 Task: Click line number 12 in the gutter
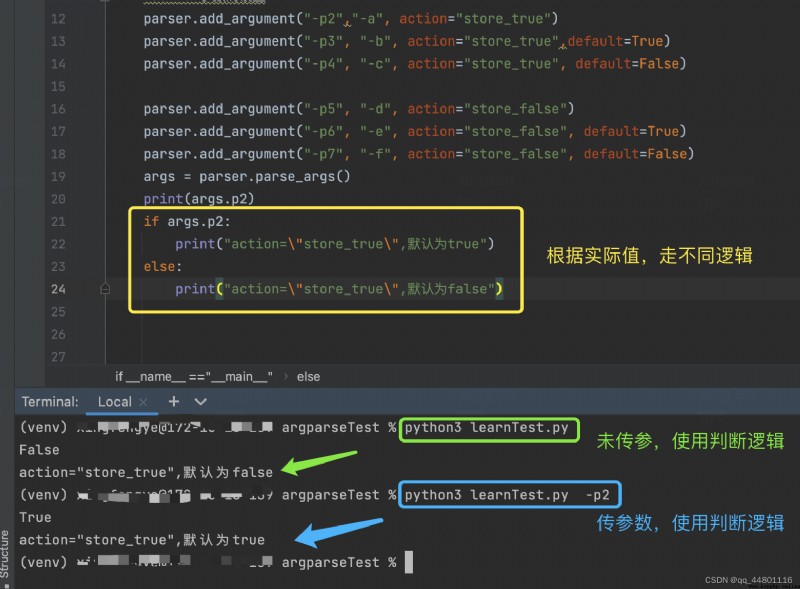(x=58, y=19)
